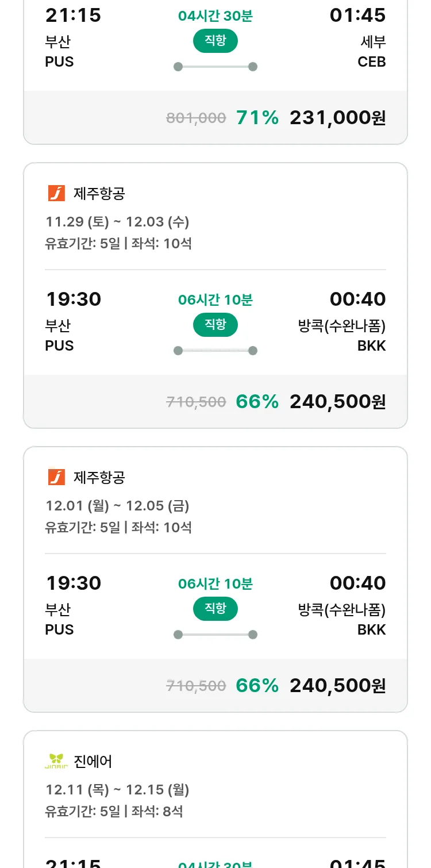Tap the 유효기간 5일, 좌석 8석 info line

pyautogui.click(x=114, y=812)
